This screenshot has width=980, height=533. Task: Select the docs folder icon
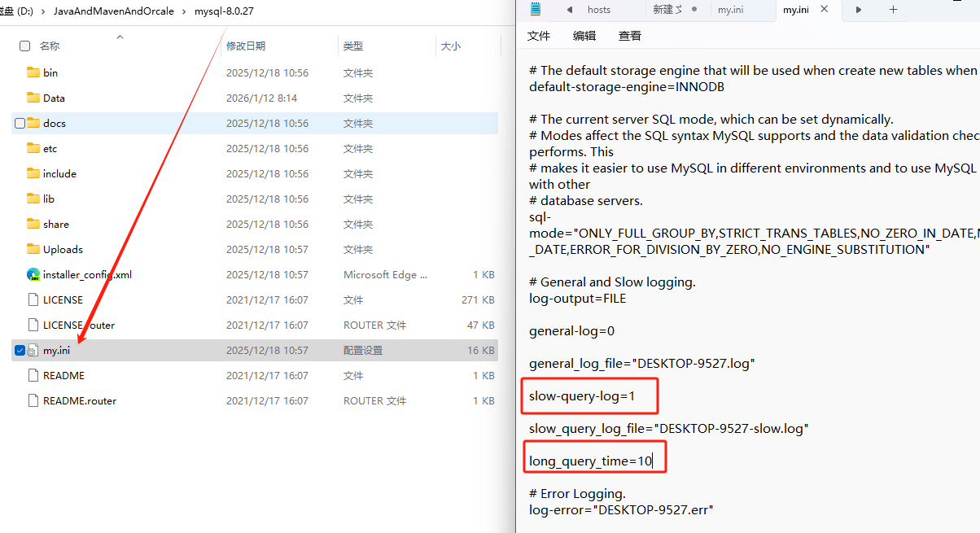[x=33, y=123]
